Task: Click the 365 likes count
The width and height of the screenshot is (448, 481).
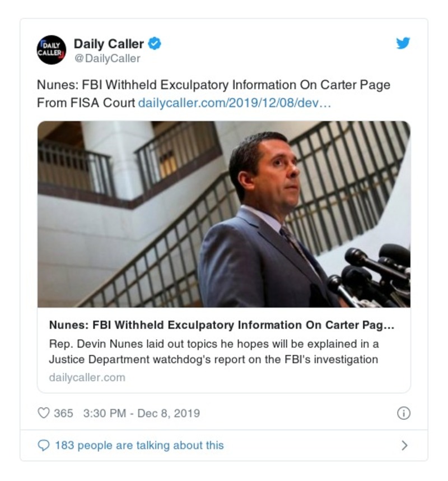Action: click(63, 413)
